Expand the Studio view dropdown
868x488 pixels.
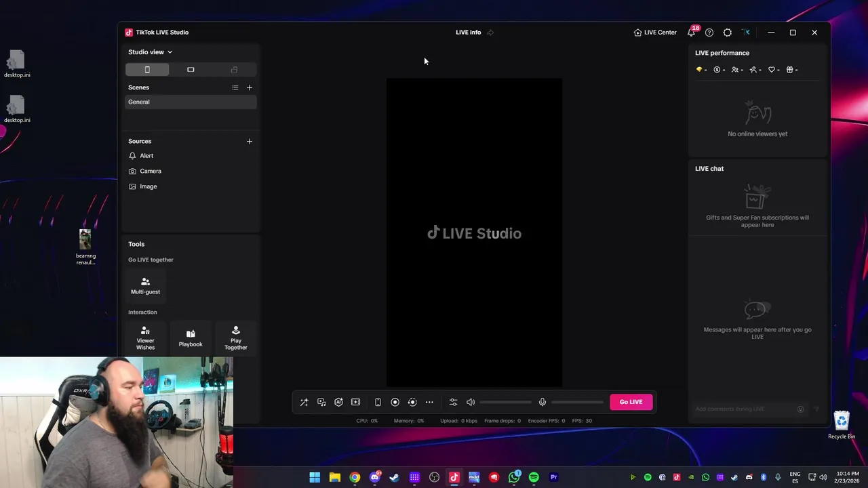click(151, 52)
